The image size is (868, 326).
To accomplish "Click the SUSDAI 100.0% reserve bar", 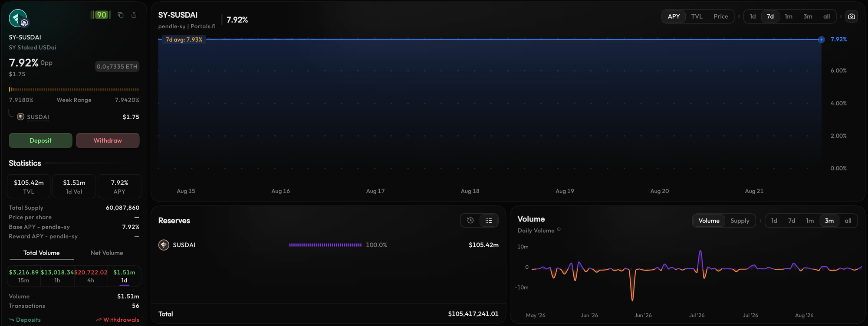I will (x=325, y=245).
